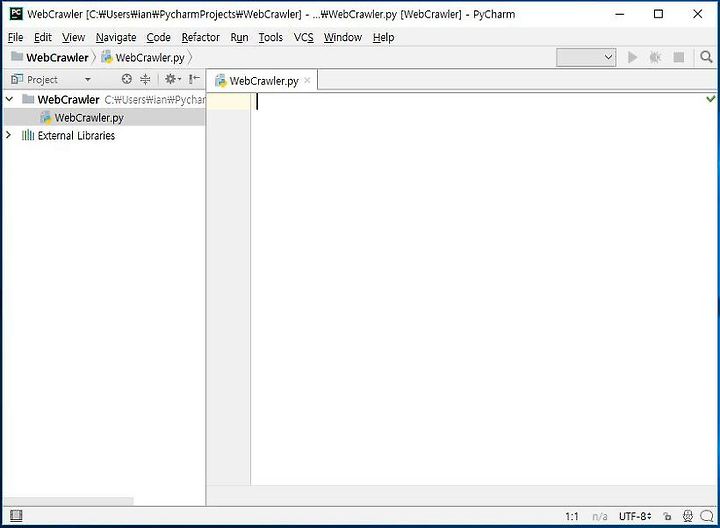Click the Stop square icon

point(679,57)
